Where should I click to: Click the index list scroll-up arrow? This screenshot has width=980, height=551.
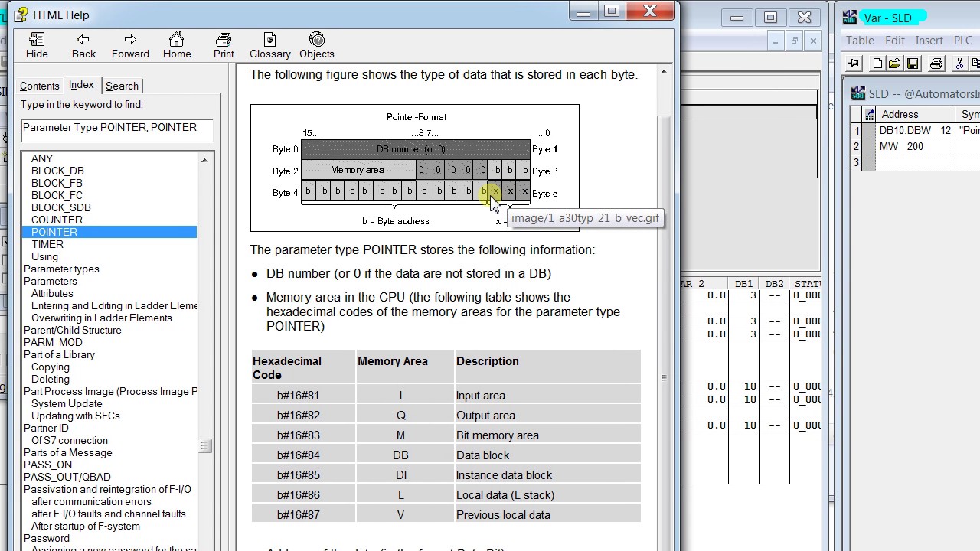[204, 160]
